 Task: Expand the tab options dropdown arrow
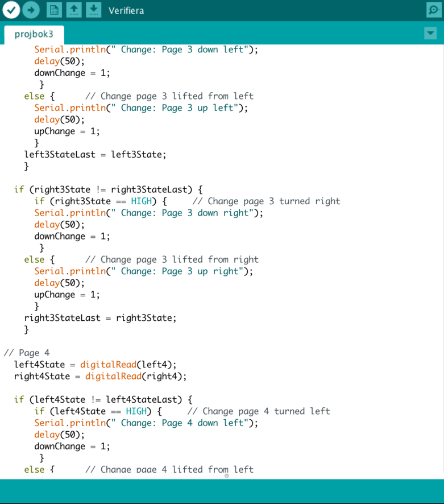click(430, 34)
